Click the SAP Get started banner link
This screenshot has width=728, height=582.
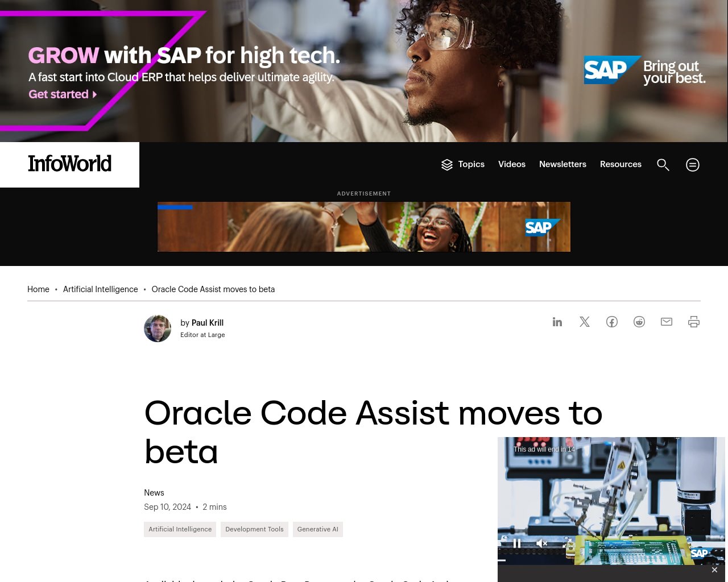pyautogui.click(x=63, y=94)
